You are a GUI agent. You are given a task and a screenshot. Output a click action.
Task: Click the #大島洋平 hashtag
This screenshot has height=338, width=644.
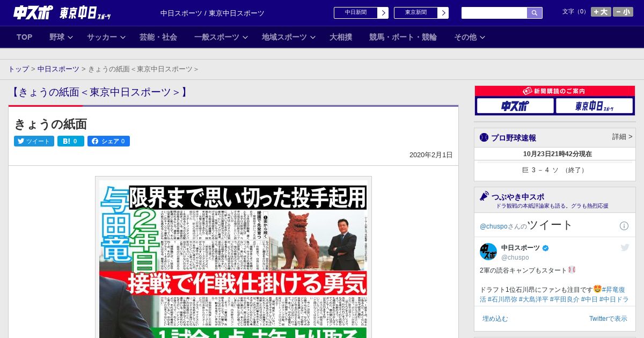533,299
